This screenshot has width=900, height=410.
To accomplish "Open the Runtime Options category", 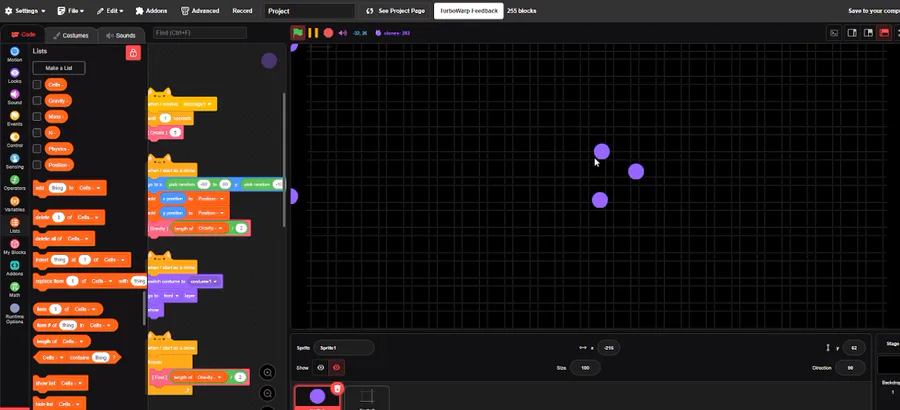I will click(14, 315).
